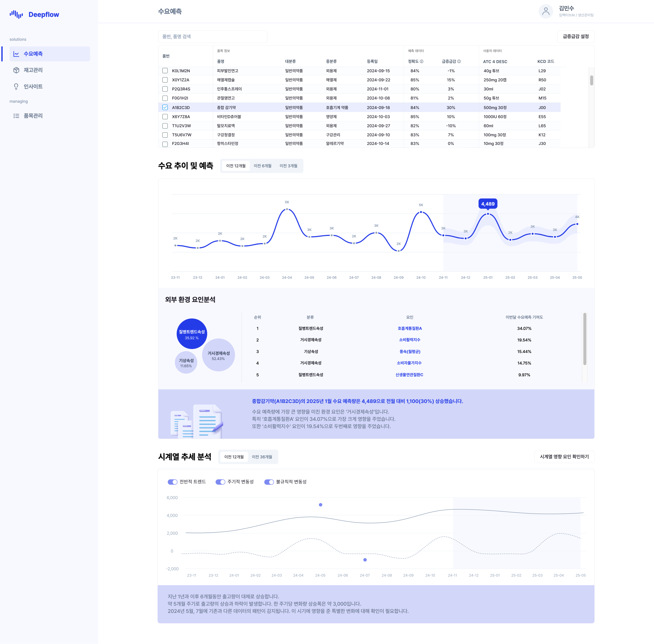Image resolution: width=654 pixels, height=644 pixels.
Task: Click the Deepflow waveform logo icon
Action: pos(16,15)
